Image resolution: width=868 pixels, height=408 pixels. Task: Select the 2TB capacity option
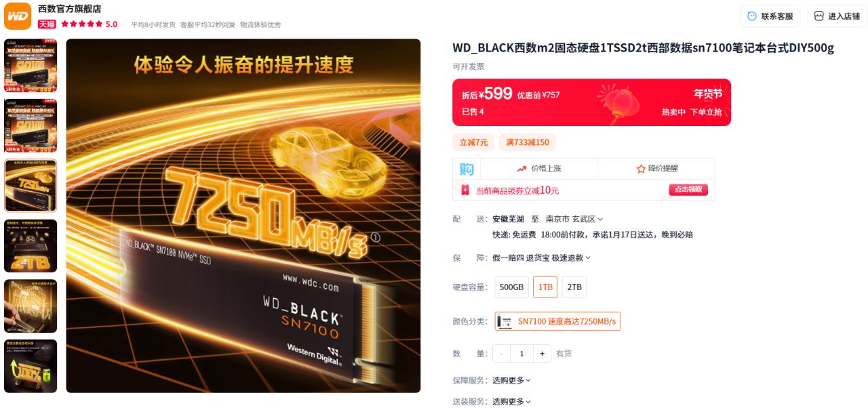(574, 287)
